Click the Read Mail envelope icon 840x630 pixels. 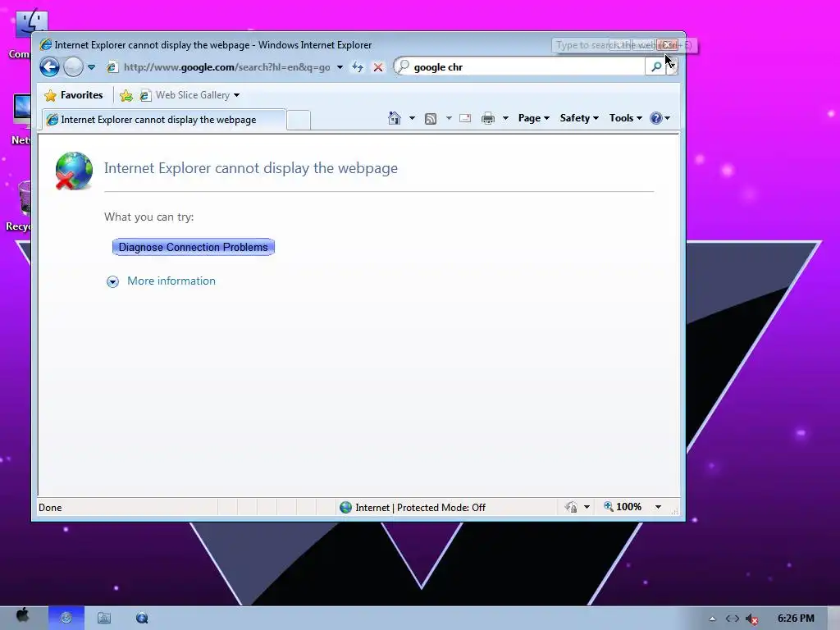pos(465,118)
